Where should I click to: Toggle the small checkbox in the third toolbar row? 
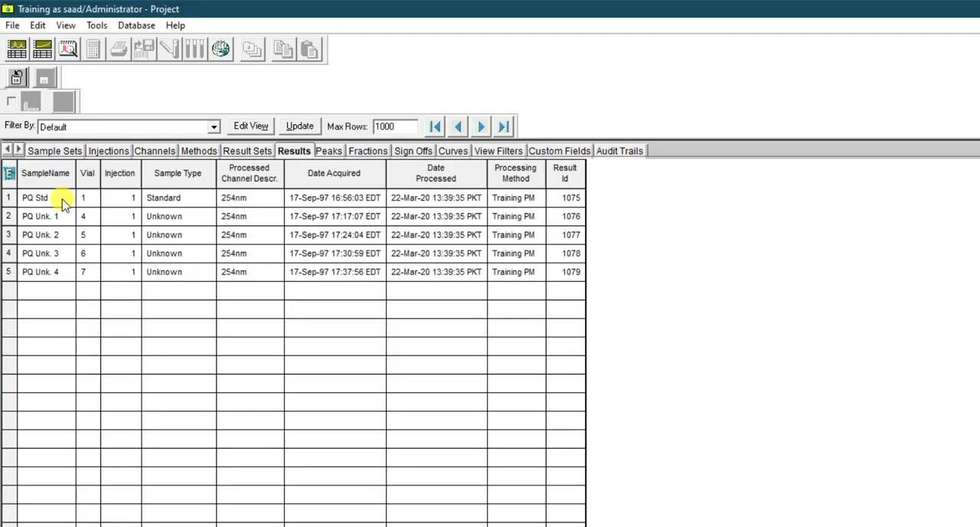[11, 101]
